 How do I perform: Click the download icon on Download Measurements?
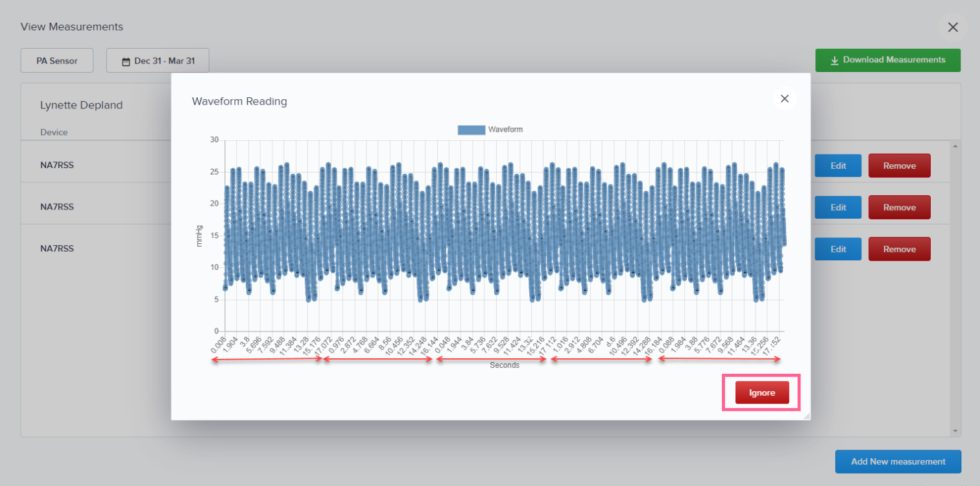(834, 60)
